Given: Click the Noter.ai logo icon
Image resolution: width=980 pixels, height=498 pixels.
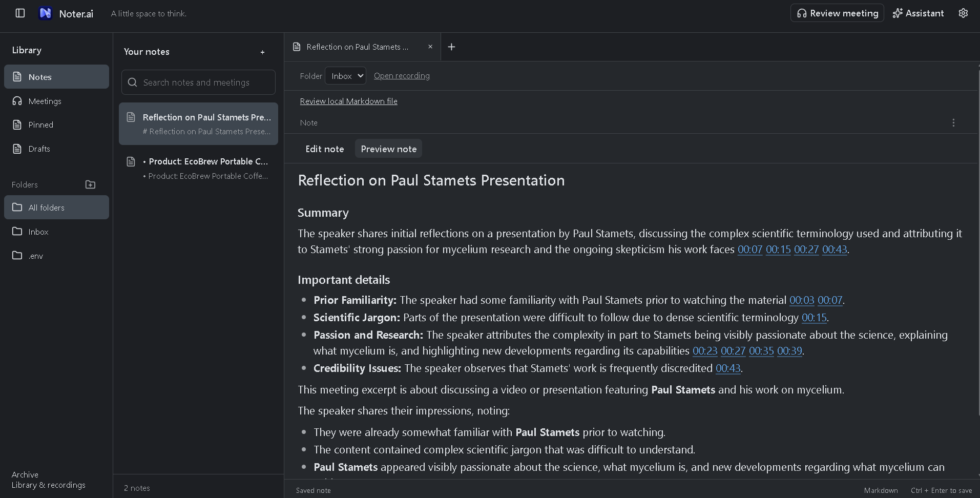Looking at the screenshot, I should (45, 13).
